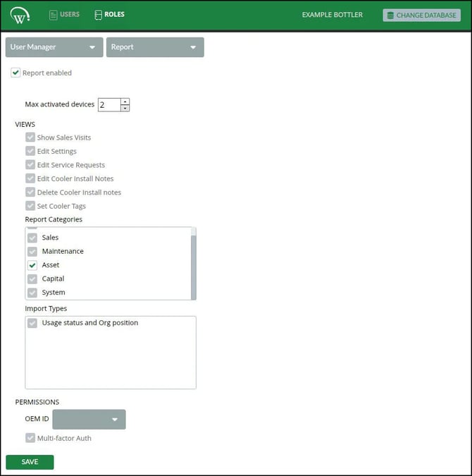Decrease Max activated devices with down arrow
The image size is (472, 476).
point(125,108)
